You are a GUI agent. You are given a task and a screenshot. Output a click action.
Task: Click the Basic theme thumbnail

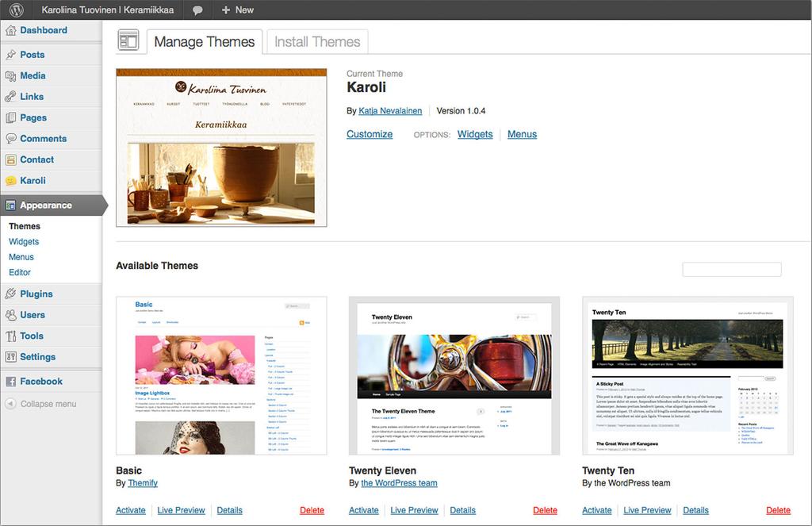tap(221, 376)
